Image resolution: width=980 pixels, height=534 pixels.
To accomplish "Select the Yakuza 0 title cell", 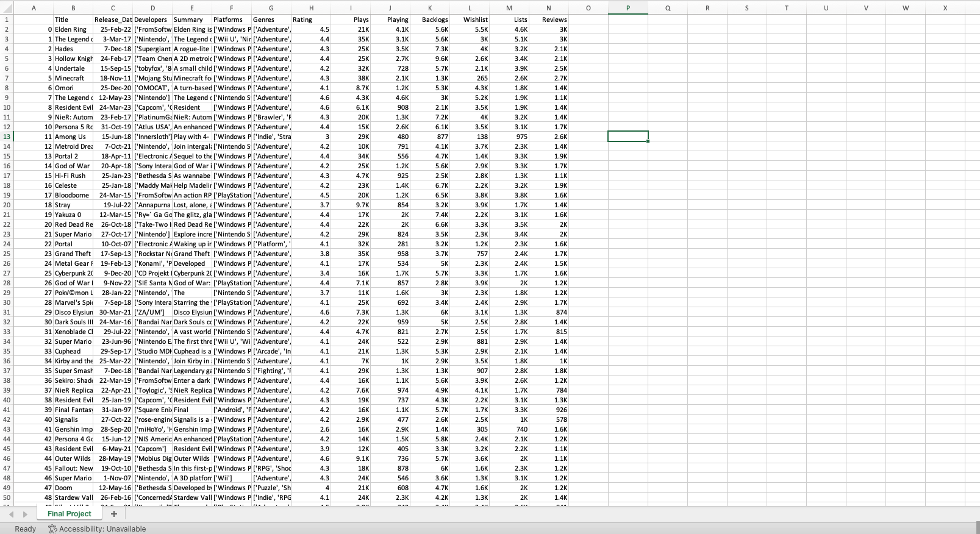I will 73,215.
